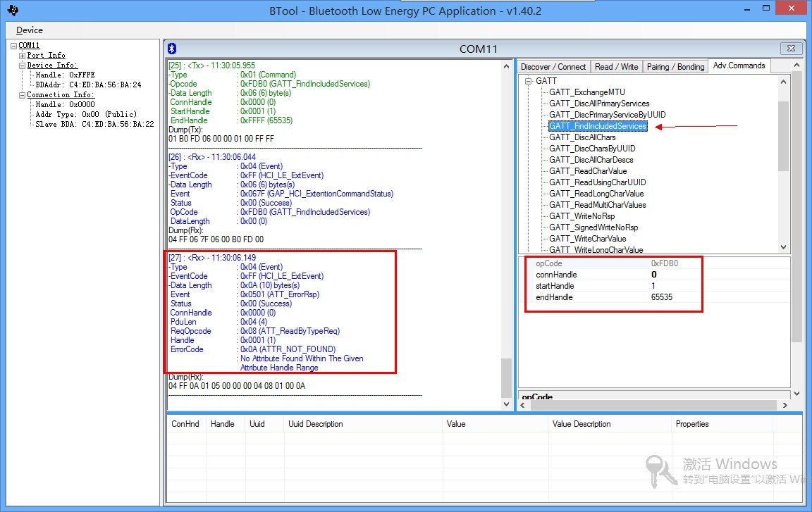Click Connection Info tree label
The width and height of the screenshot is (812, 512).
61,94
